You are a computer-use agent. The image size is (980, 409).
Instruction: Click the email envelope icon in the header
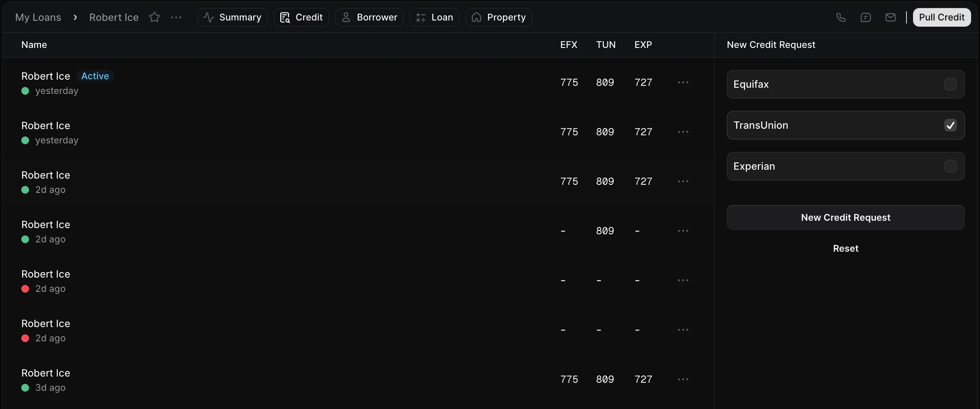(x=891, y=17)
